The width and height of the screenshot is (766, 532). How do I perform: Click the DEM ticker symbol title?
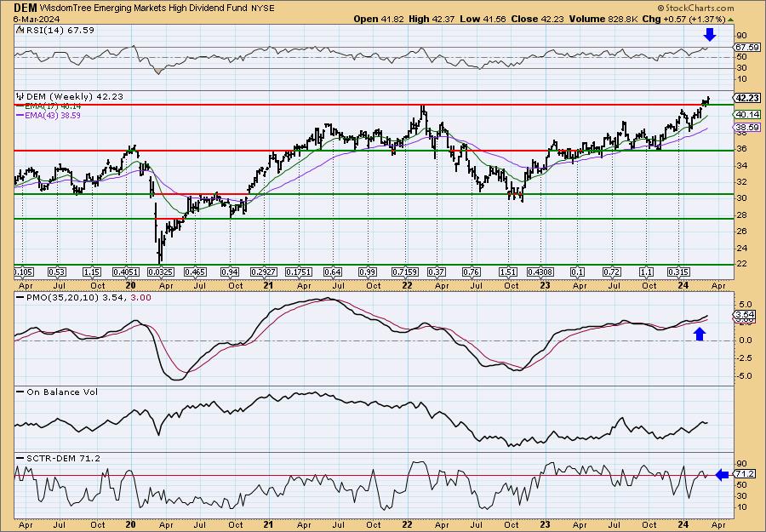click(25, 8)
